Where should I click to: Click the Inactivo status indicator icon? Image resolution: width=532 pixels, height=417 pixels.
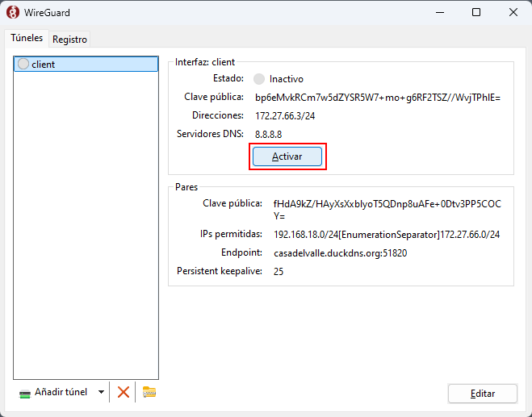click(259, 79)
